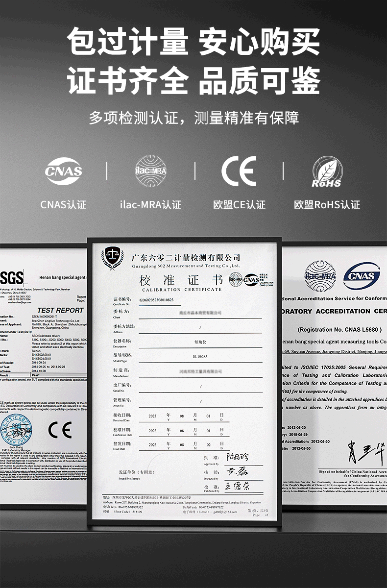The height and width of the screenshot is (588, 387).
Task: Click the "校准日期" calibration date row
Action: (171, 431)
